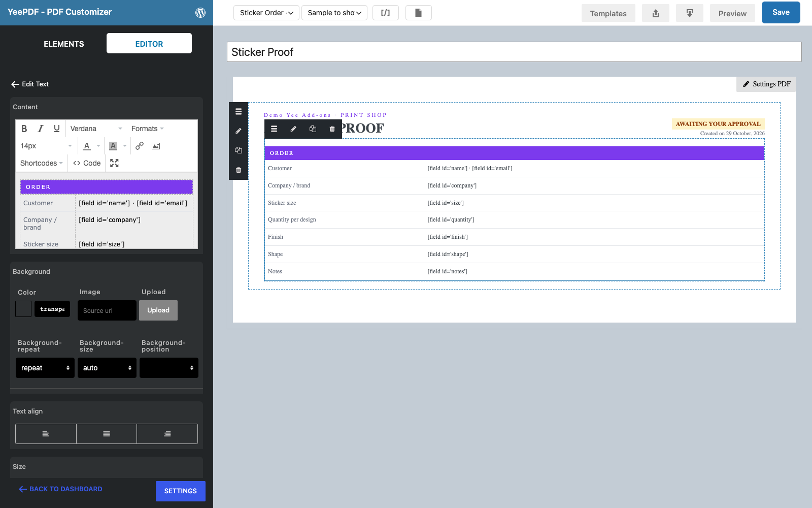
Task: Open the Sample to show dropdown
Action: (334, 13)
